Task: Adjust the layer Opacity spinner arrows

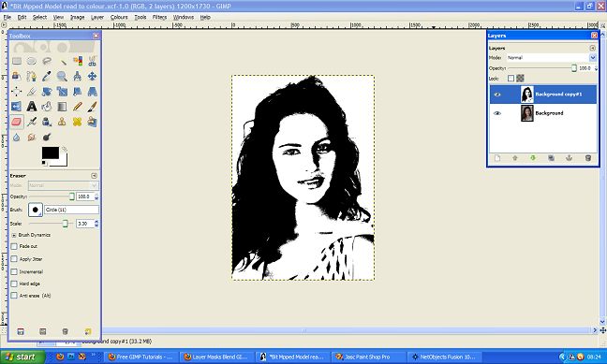Action: (x=596, y=68)
